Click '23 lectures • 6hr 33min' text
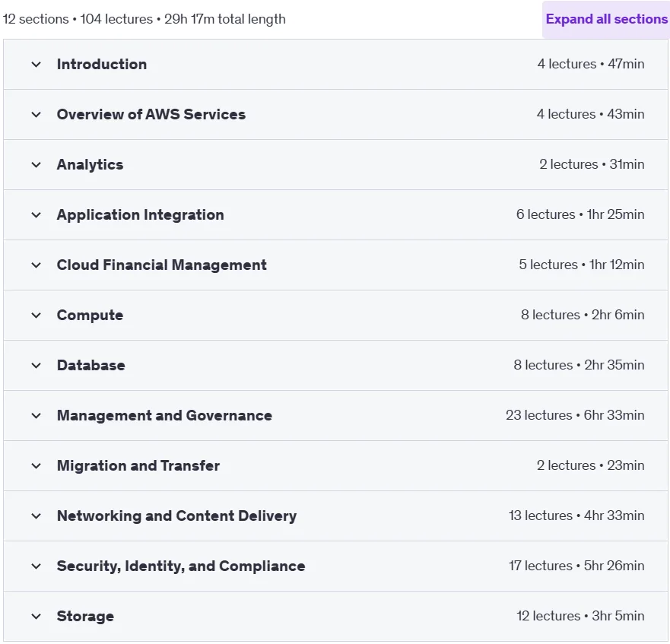 click(x=575, y=415)
